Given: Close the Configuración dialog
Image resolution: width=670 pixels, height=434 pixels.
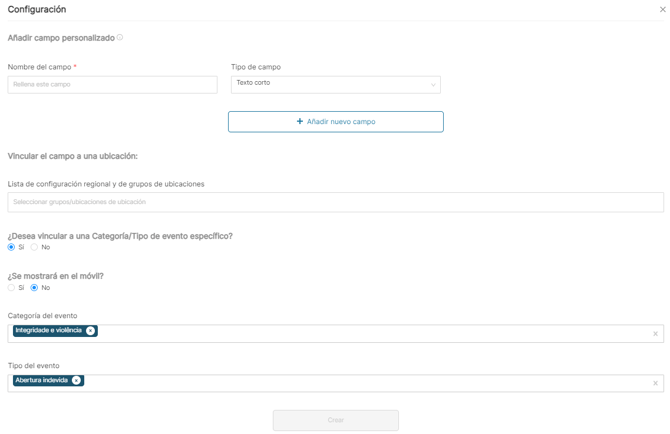Looking at the screenshot, I should click(662, 10).
